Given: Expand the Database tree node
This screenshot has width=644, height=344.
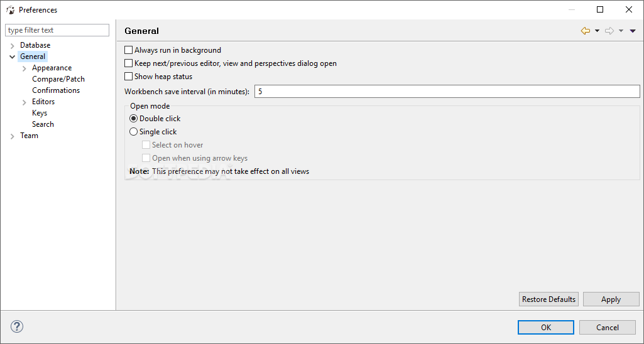Looking at the screenshot, I should pyautogui.click(x=13, y=46).
